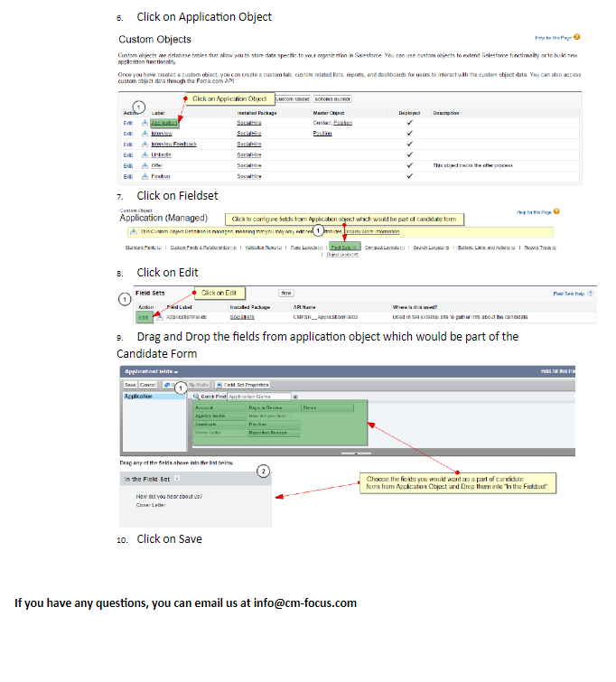Image resolution: width=616 pixels, height=682 pixels.
Task: Click Edit in the LinkedIn row
Action: 128,155
